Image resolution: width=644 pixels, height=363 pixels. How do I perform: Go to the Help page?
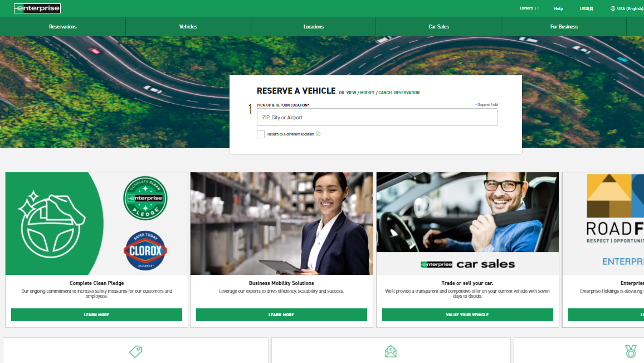point(558,8)
